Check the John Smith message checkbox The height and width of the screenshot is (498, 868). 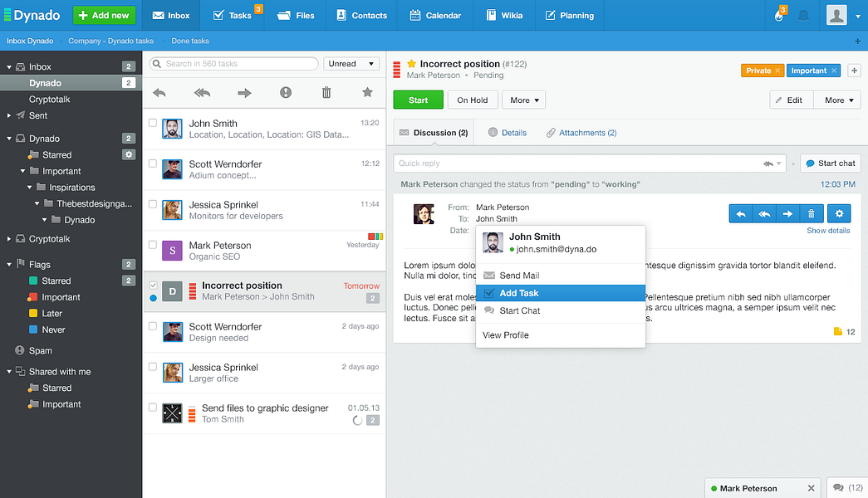pyautogui.click(x=153, y=123)
